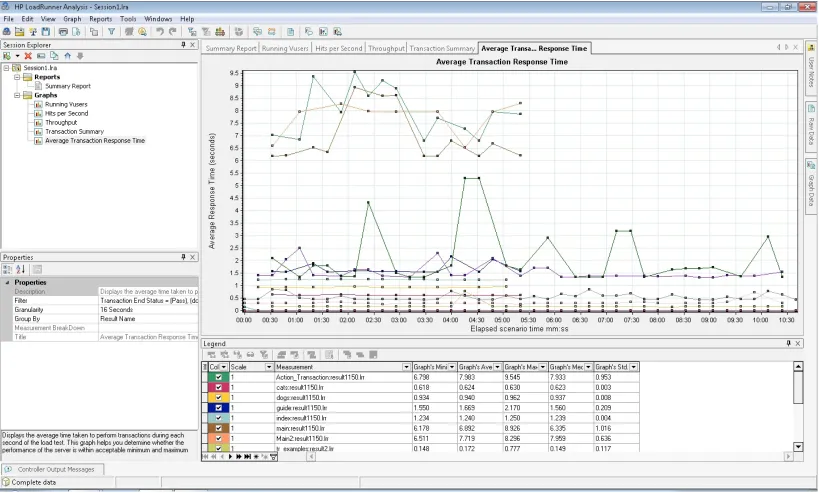Click the Granularity property value field
The image size is (819, 493).
point(148,309)
